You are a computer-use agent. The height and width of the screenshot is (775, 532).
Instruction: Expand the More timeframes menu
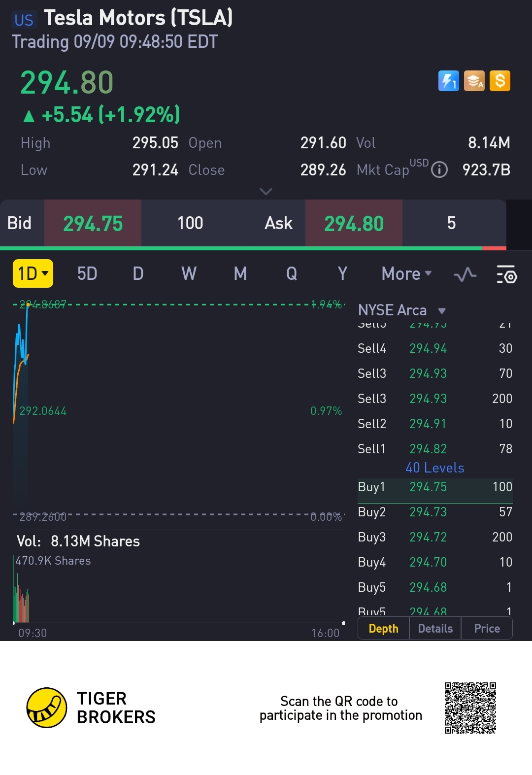click(x=406, y=273)
